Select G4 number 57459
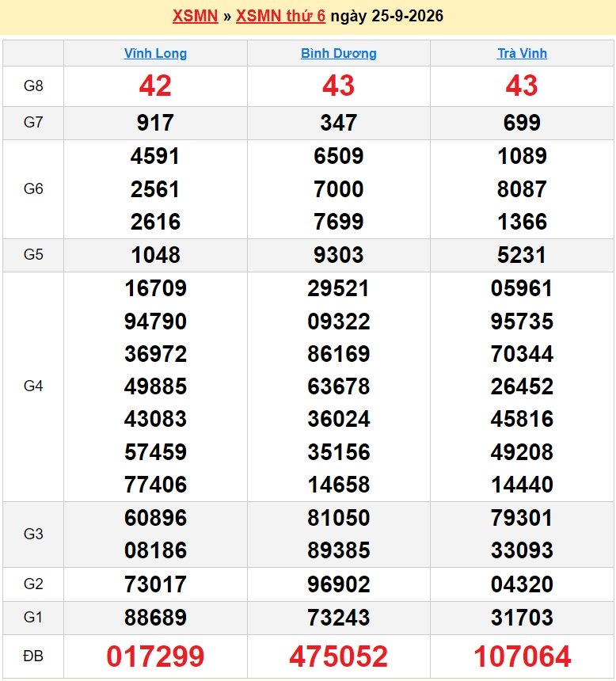616x681 pixels. click(x=155, y=452)
